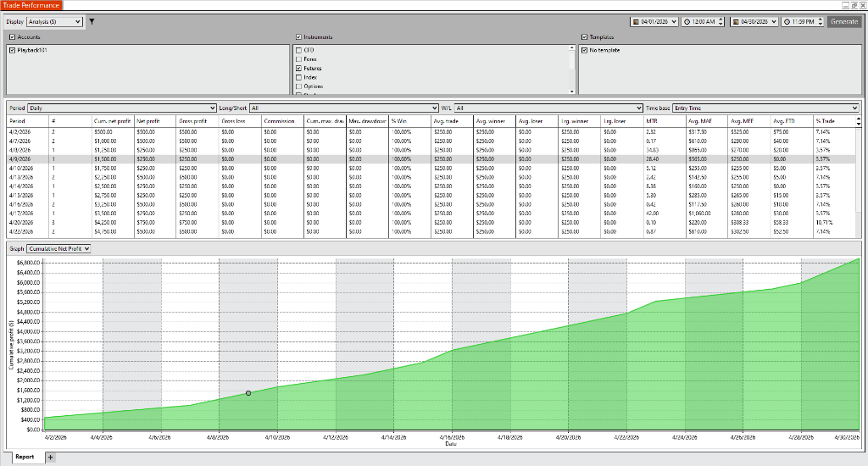Sort by Cum. net profit column

coord(113,121)
